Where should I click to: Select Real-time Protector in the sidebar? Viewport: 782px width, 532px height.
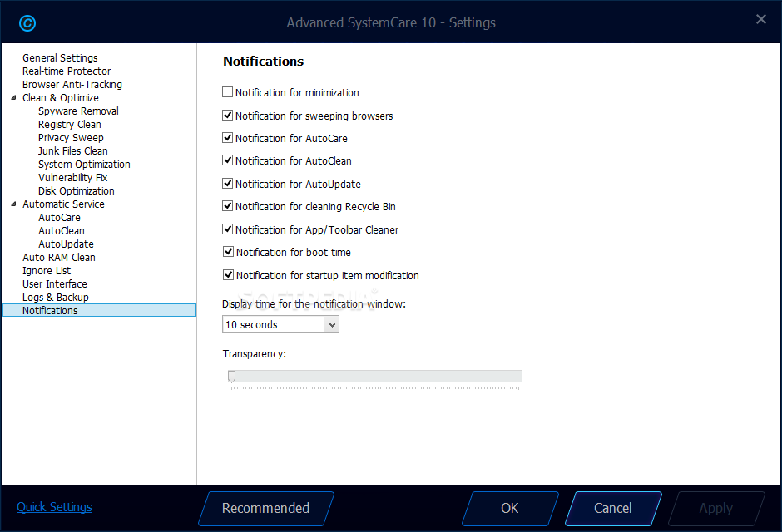(67, 71)
